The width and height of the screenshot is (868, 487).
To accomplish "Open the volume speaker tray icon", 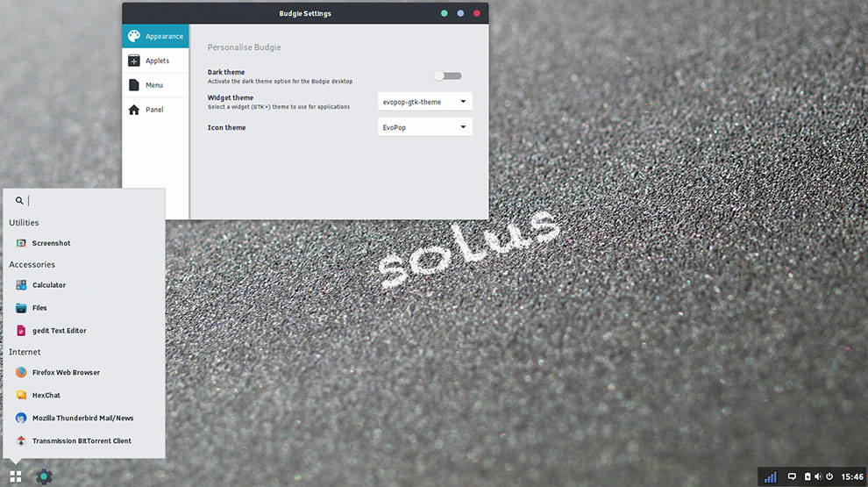I will pyautogui.click(x=818, y=476).
